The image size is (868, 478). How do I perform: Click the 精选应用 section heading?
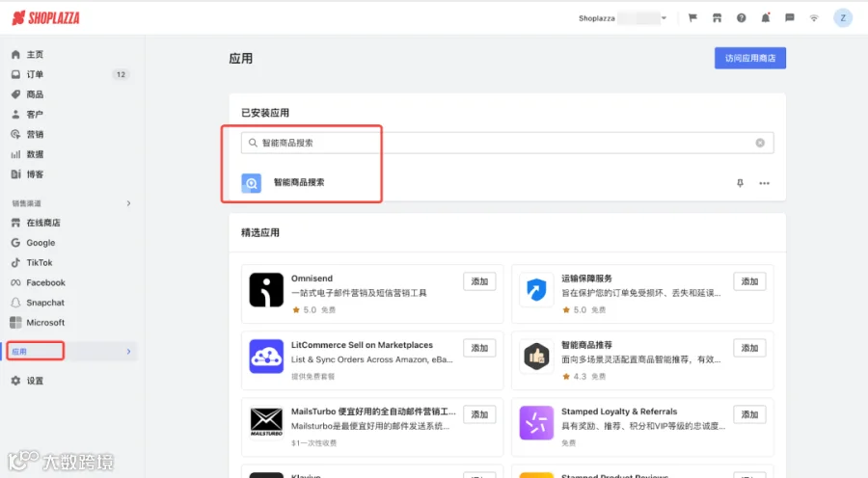tap(260, 232)
